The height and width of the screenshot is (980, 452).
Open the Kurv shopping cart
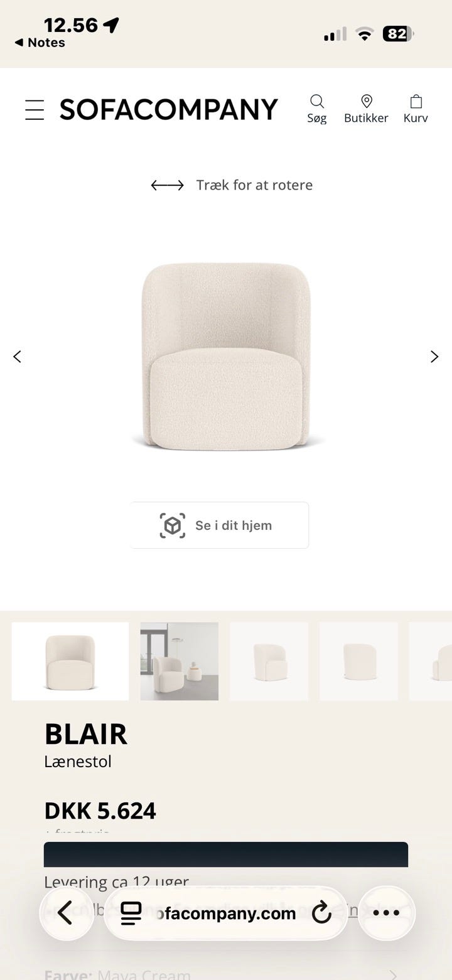pos(416,109)
